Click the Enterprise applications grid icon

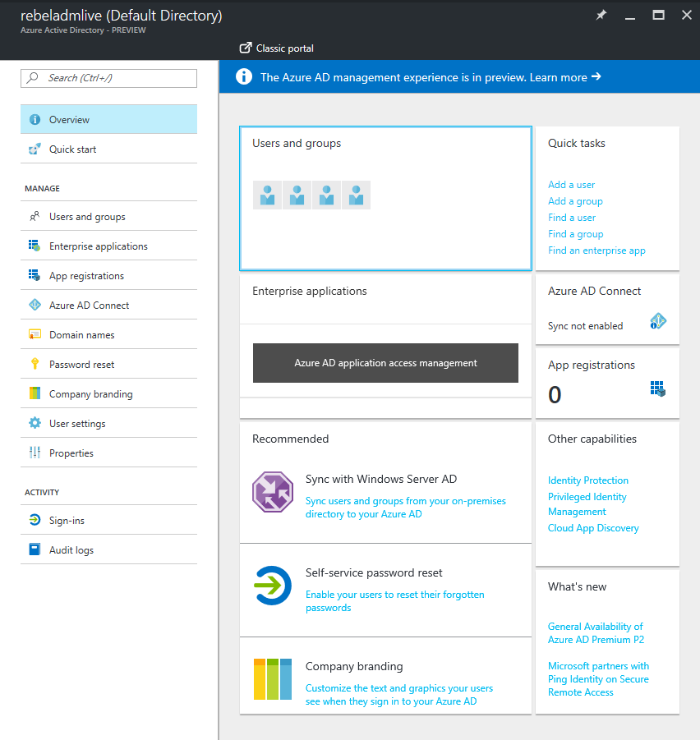pyautogui.click(x=35, y=246)
